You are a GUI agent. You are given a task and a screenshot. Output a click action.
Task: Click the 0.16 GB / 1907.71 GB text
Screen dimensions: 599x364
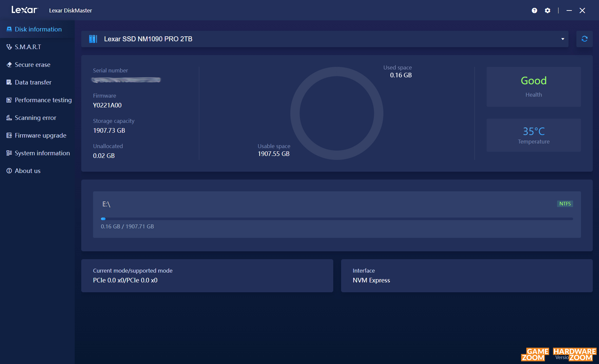tap(127, 226)
